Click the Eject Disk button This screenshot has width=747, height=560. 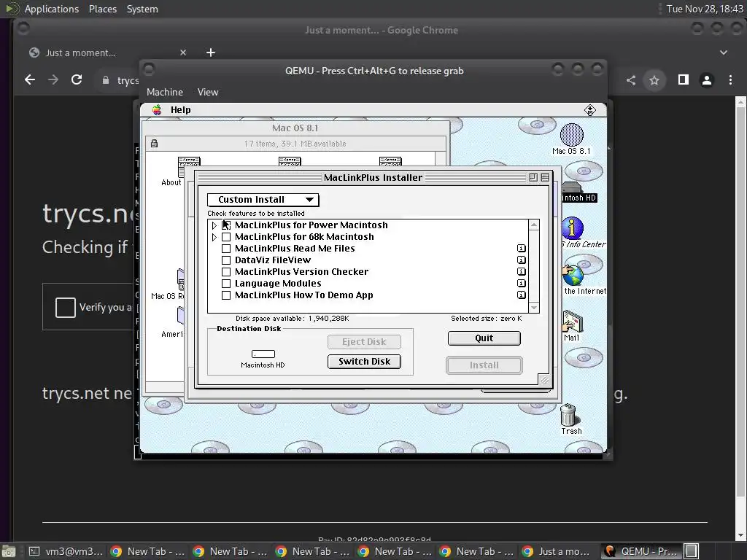pyautogui.click(x=364, y=342)
